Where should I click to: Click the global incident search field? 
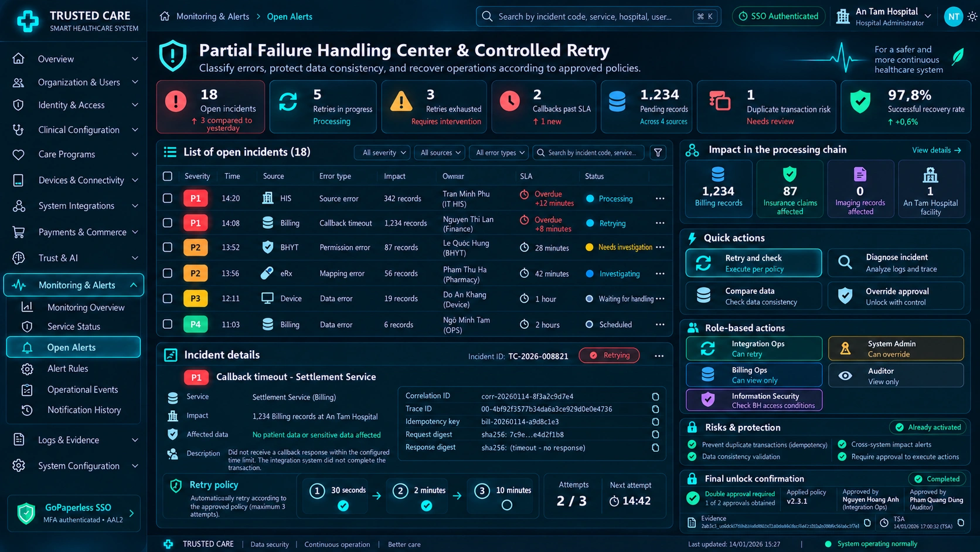click(598, 16)
